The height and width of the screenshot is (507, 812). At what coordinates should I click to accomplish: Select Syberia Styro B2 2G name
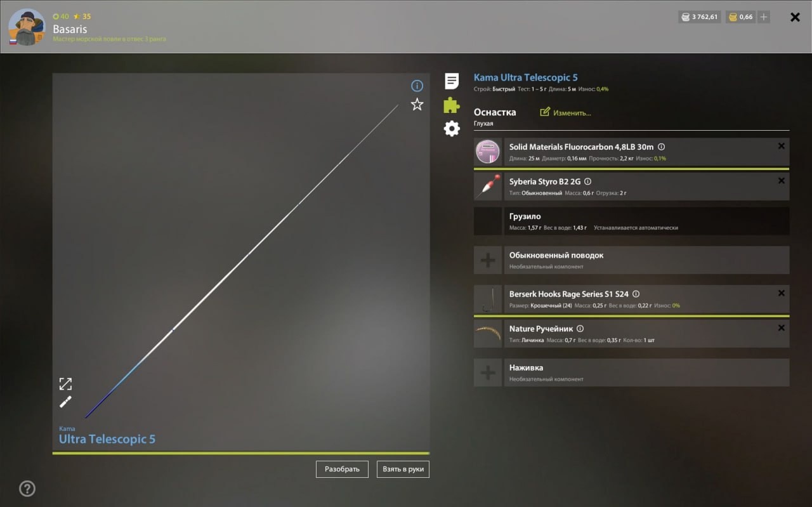point(545,181)
